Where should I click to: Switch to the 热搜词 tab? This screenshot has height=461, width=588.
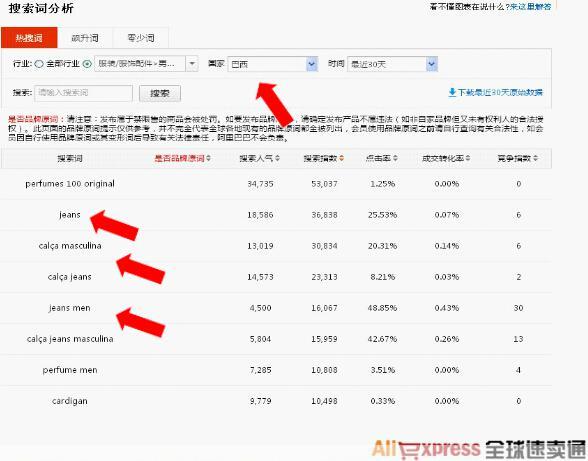(29, 38)
